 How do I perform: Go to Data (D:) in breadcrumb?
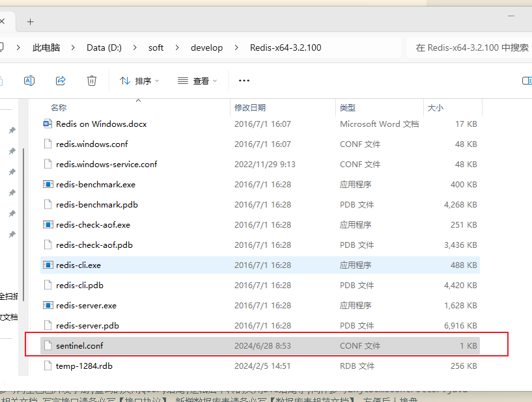point(104,47)
